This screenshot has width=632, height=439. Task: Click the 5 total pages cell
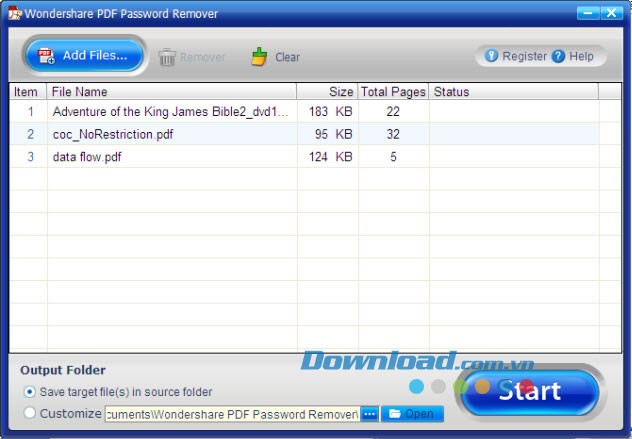tap(393, 157)
